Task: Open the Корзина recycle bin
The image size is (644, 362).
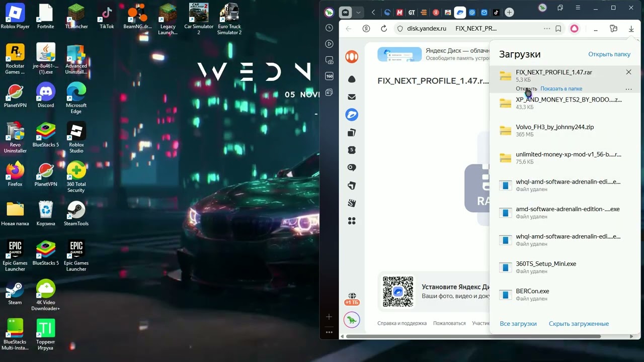Action: pyautogui.click(x=46, y=213)
